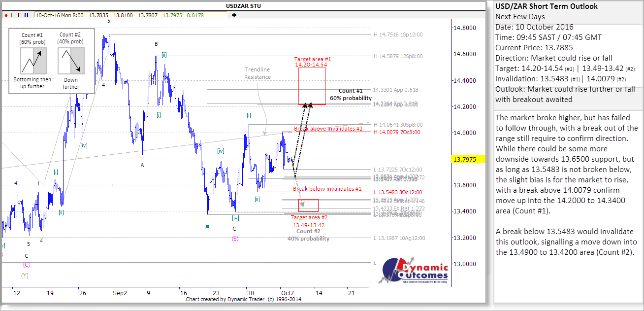Click the red Target area #2 box
This screenshot has width=644, height=311.
coord(308,206)
